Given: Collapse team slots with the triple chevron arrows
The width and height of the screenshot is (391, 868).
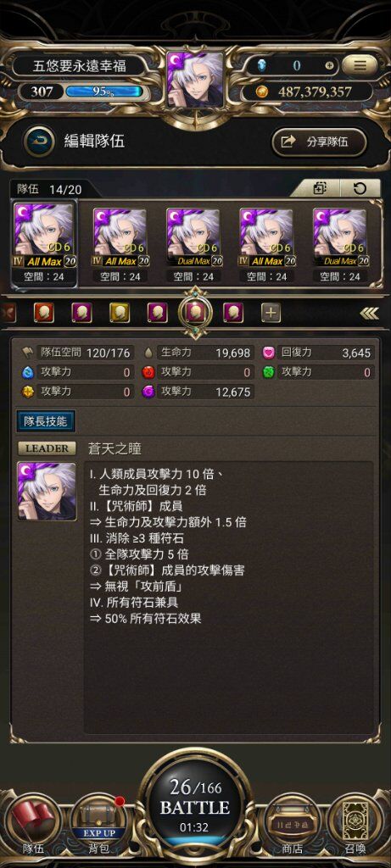Looking at the screenshot, I should click(369, 314).
